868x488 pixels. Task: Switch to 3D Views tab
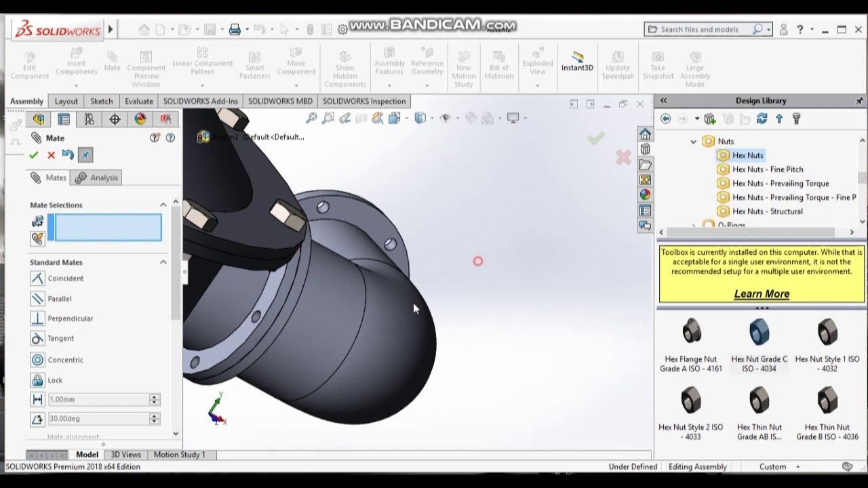tap(126, 454)
